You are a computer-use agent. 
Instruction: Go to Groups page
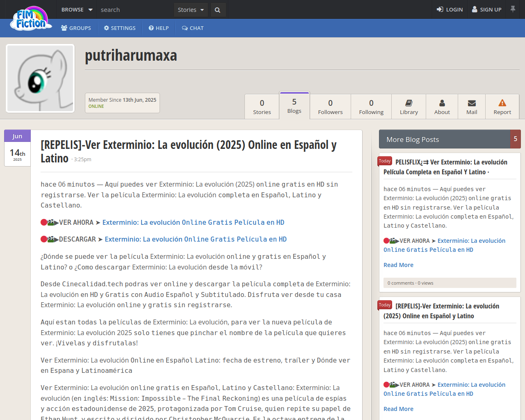[76, 28]
